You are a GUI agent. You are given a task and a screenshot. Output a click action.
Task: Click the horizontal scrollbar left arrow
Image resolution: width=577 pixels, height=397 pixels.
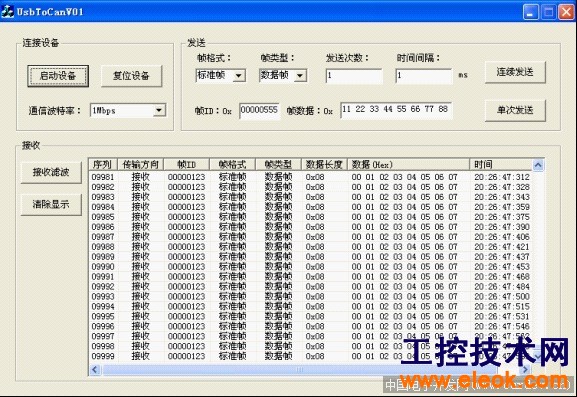(x=95, y=369)
